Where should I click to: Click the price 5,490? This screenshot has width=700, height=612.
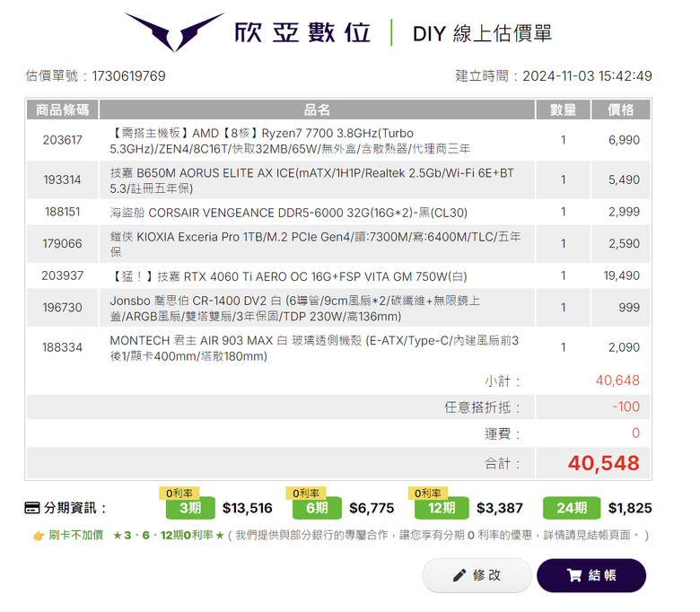[624, 179]
